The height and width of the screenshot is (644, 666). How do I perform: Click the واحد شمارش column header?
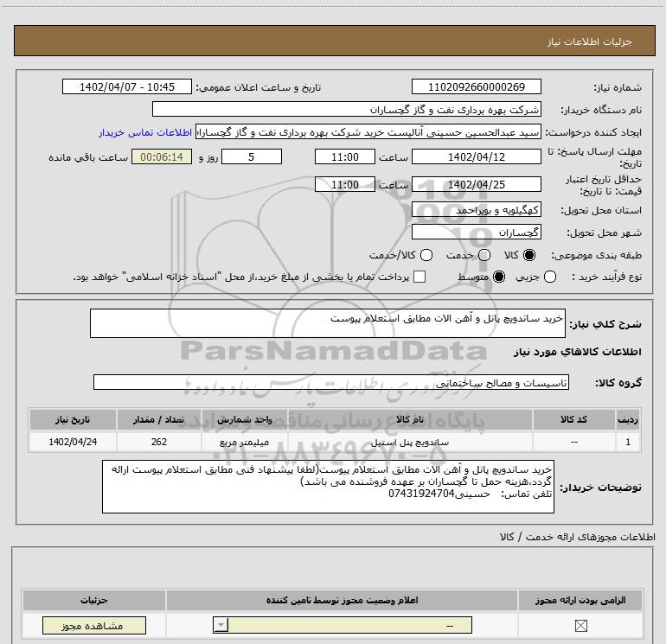pyautogui.click(x=245, y=419)
